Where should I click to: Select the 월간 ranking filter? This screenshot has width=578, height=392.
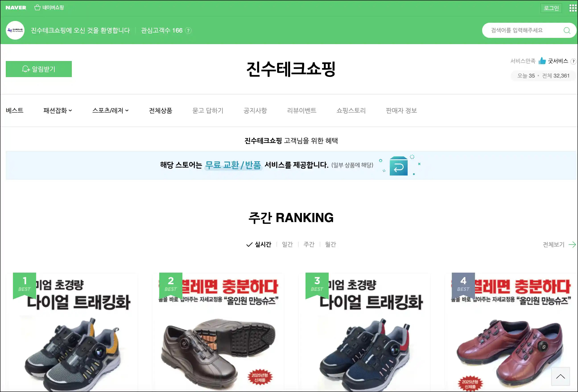[330, 244]
